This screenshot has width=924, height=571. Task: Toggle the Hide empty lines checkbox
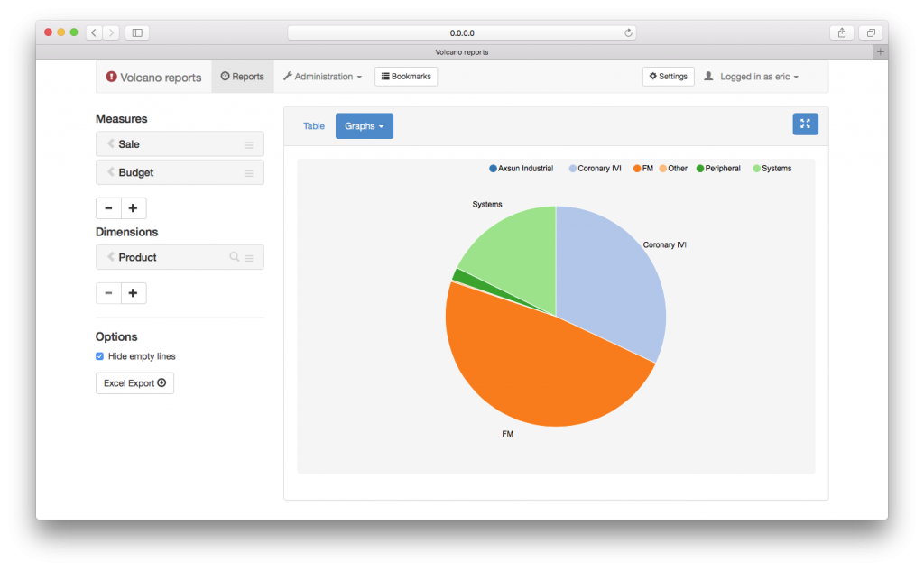(99, 356)
